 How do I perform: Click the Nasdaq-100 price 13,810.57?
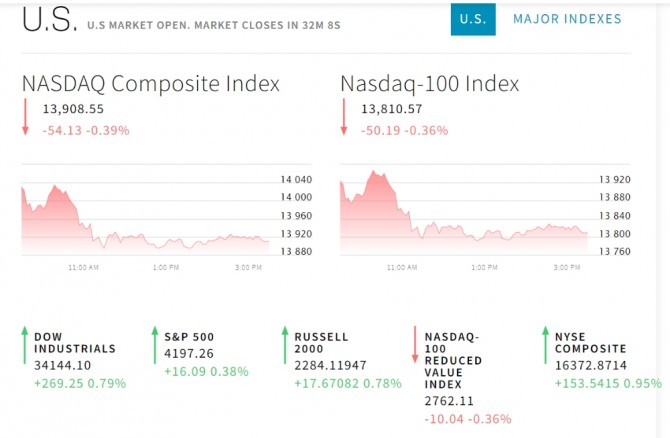(391, 109)
